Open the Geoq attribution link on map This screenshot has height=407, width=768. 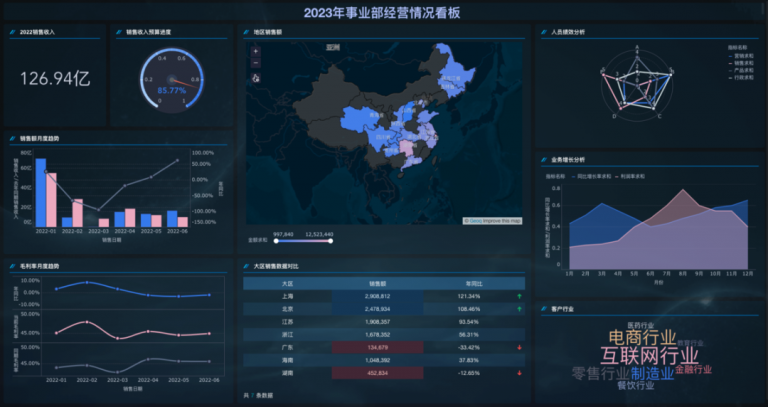click(475, 221)
